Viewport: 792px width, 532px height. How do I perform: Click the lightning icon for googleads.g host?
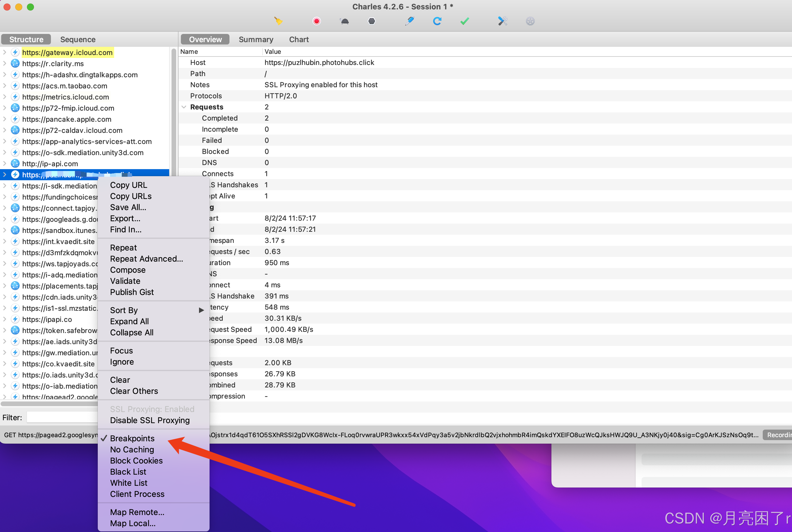tap(15, 219)
